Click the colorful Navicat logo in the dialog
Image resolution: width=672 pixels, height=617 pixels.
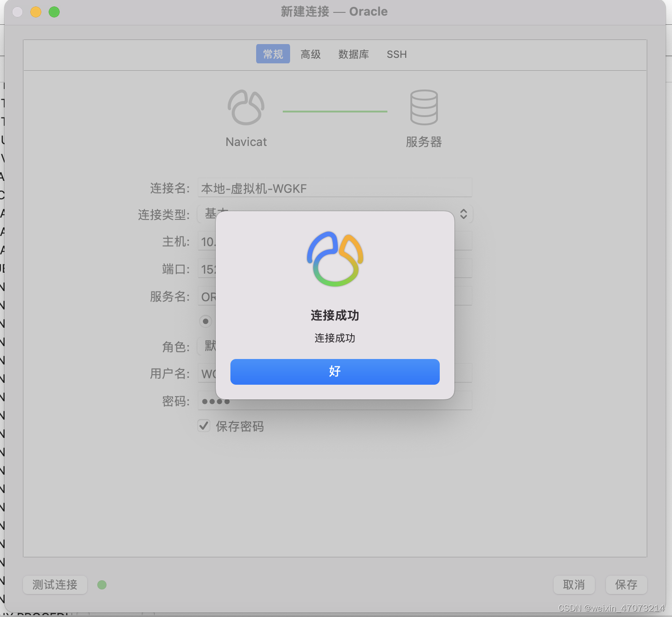tap(335, 259)
